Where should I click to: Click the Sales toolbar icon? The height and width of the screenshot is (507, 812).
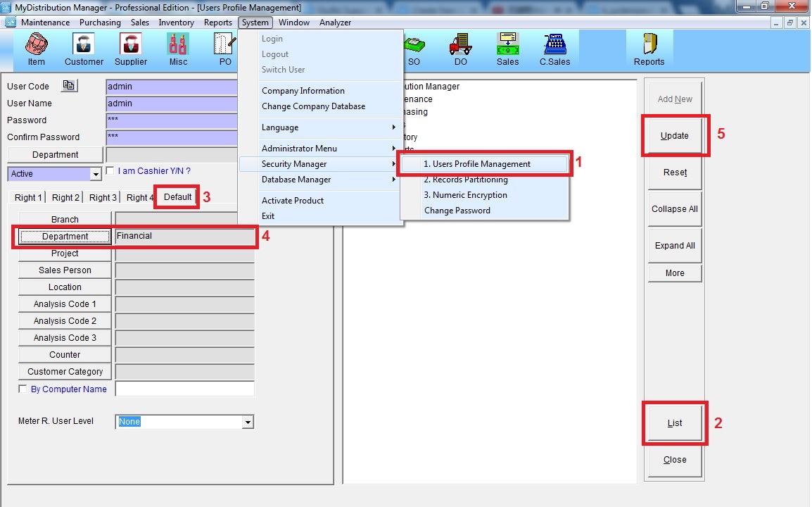pos(507,48)
